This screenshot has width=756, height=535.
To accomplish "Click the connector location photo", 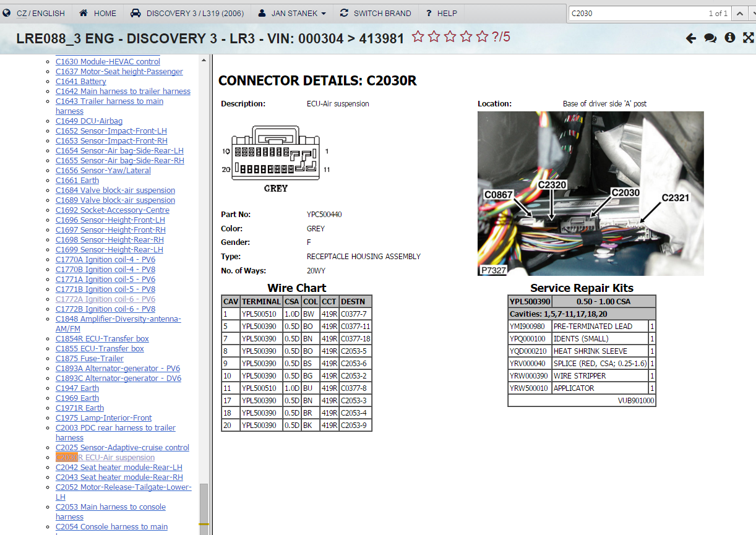I will click(x=590, y=193).
